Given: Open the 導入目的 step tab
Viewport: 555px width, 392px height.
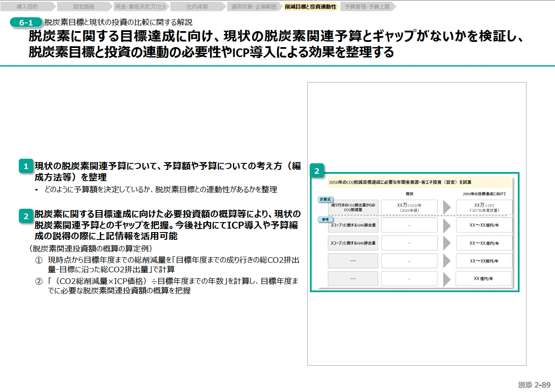Looking at the screenshot, I should pyautogui.click(x=27, y=7).
